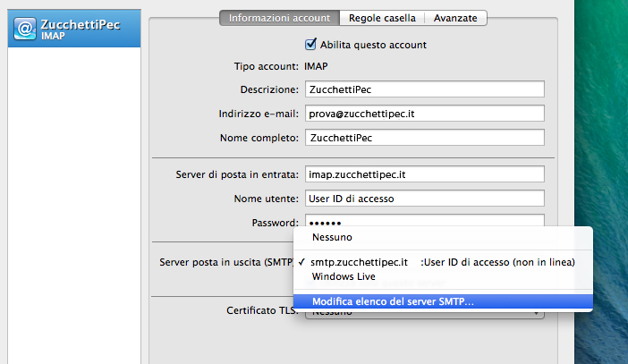
Task: Switch to Informazioni account tab
Action: [x=279, y=18]
